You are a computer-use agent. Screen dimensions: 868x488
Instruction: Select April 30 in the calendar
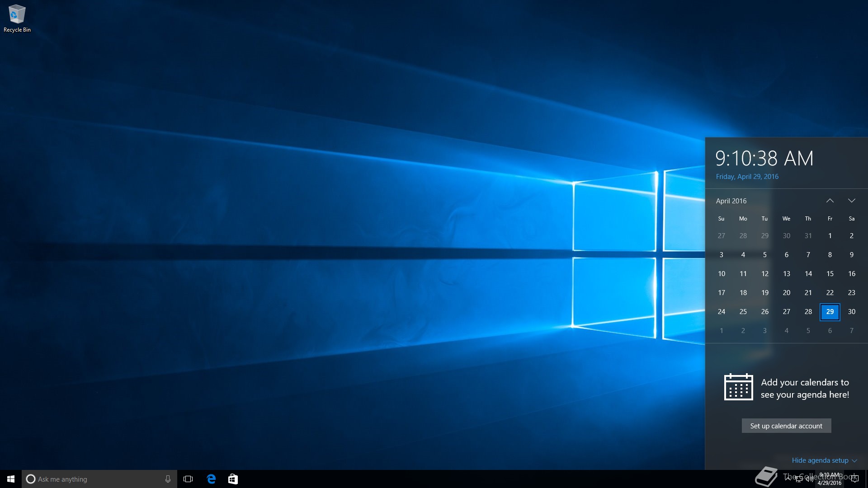coord(852,312)
